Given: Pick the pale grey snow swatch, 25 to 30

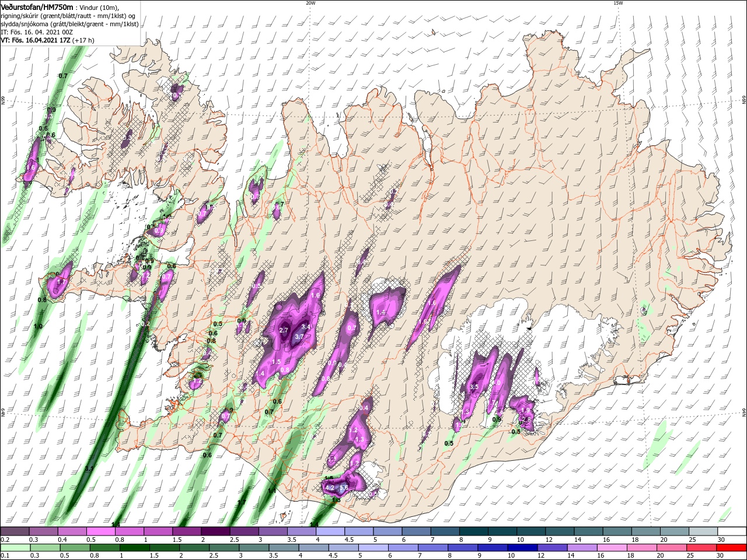Looking at the screenshot, I should pos(704,531).
